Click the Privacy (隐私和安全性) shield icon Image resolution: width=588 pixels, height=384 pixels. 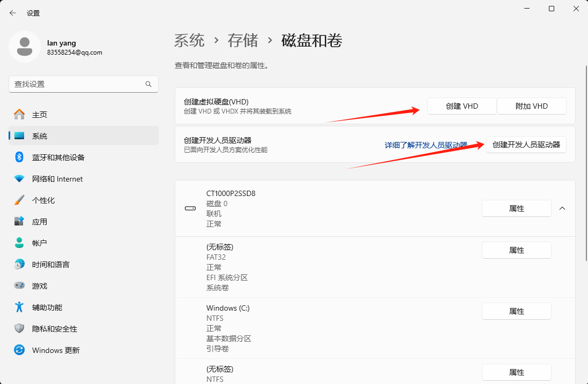pos(19,328)
